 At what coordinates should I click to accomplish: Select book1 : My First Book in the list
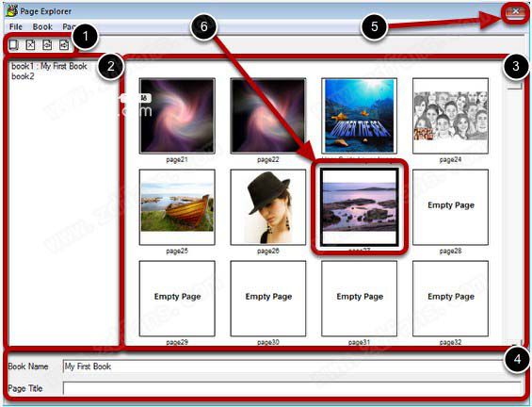click(49, 66)
